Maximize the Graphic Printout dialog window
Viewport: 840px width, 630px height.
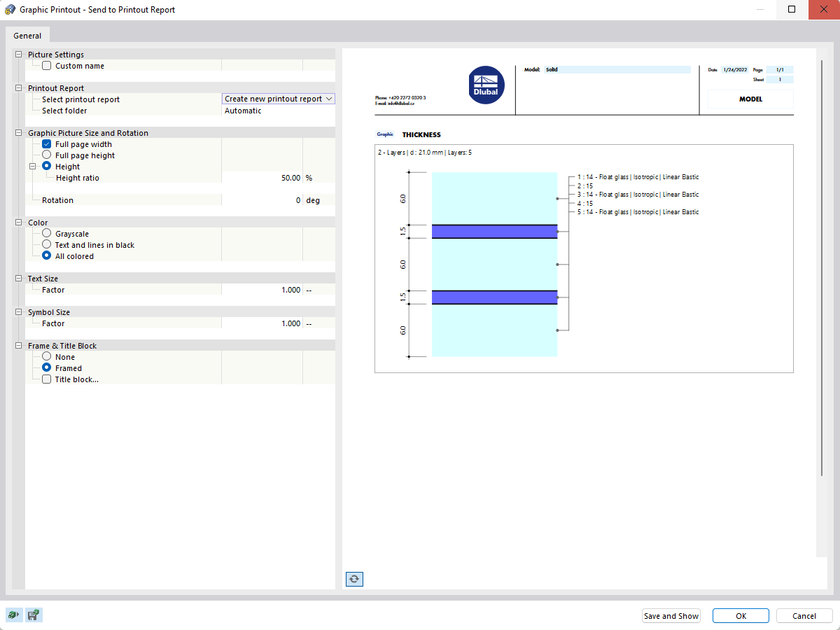coord(792,10)
